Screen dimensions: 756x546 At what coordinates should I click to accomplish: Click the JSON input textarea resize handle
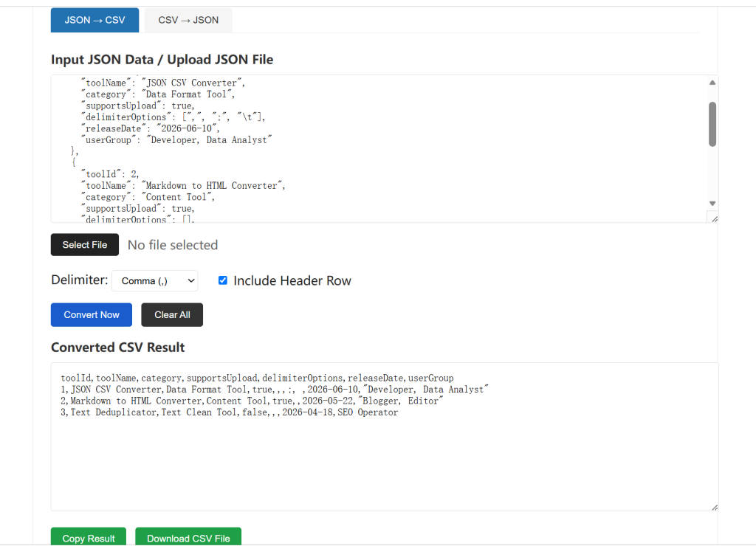pos(715,219)
